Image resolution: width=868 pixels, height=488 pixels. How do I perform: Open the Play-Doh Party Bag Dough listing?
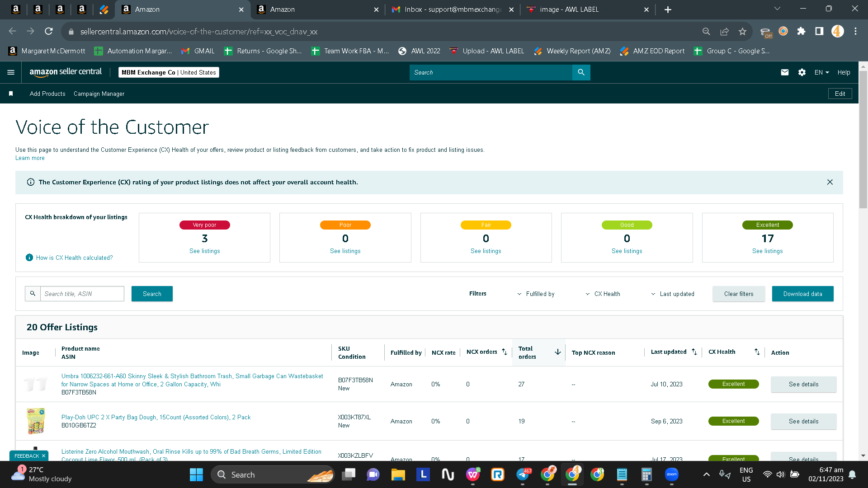[x=156, y=417]
